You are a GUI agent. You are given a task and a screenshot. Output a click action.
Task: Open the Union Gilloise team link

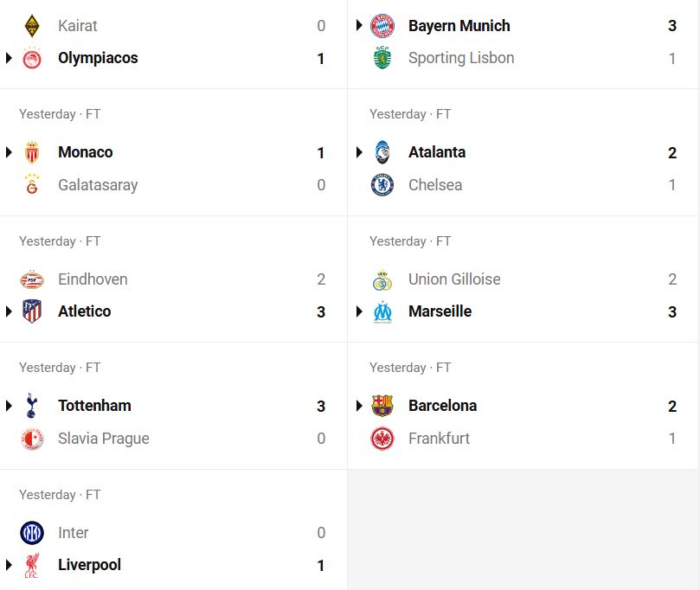pos(454,279)
